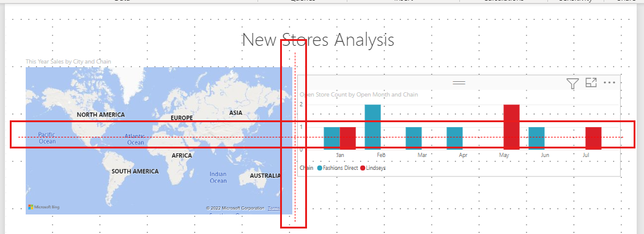The width and height of the screenshot is (644, 234).
Task: Open the More options ellipsis on the chart
Action: coord(609,82)
